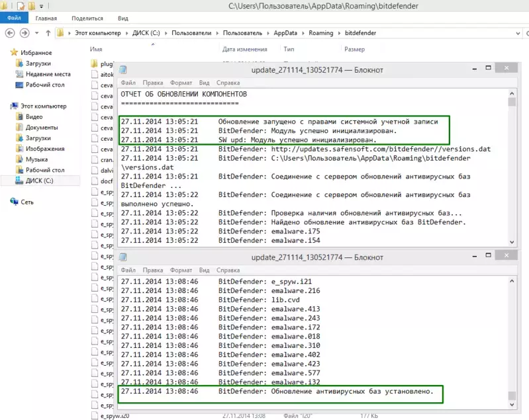Click the Forward navigation arrow
Viewport: 529px width, 420px height.
point(24,32)
